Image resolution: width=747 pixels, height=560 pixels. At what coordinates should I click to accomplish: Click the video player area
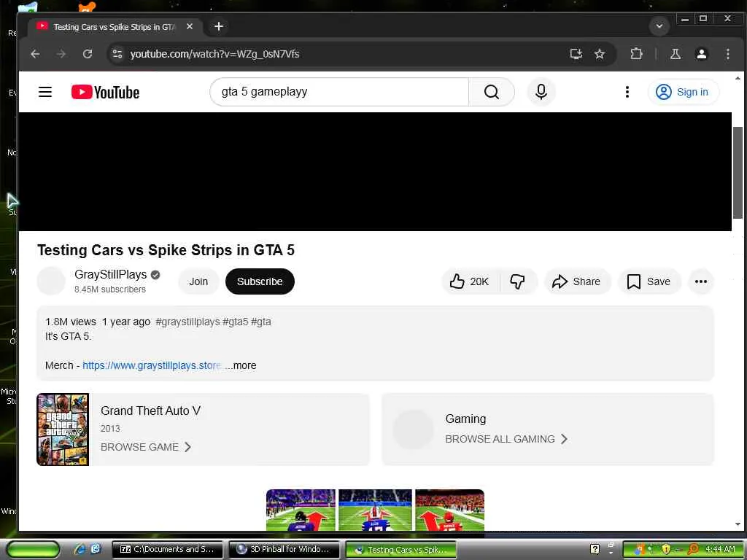pyautogui.click(x=375, y=172)
